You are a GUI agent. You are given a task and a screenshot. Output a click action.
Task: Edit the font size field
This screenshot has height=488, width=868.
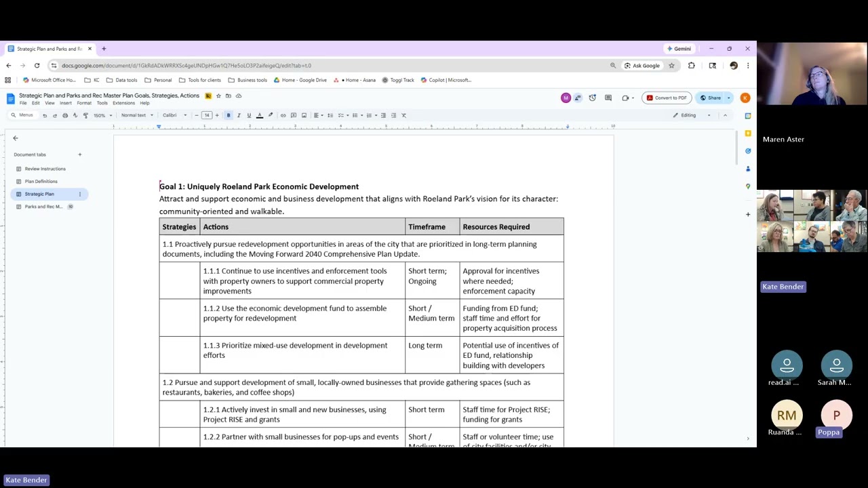pos(207,115)
